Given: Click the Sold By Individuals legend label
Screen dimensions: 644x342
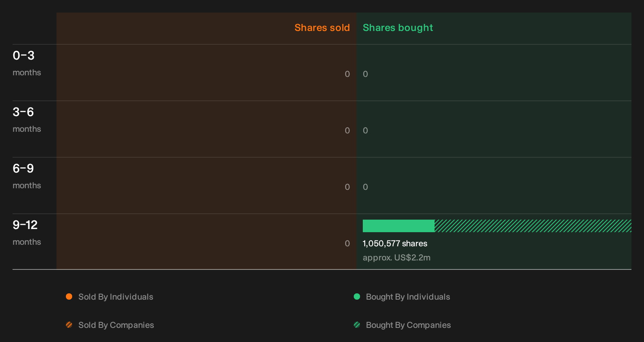Looking at the screenshot, I should point(116,297).
